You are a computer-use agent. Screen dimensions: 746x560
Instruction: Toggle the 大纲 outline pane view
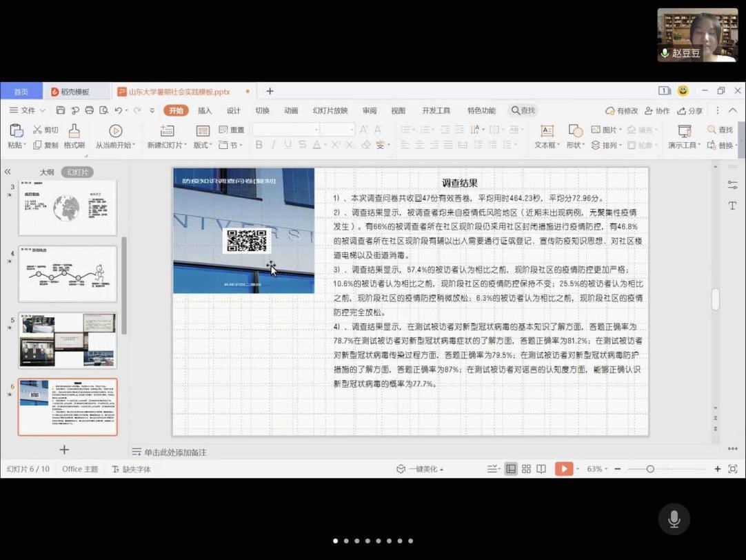(x=47, y=172)
